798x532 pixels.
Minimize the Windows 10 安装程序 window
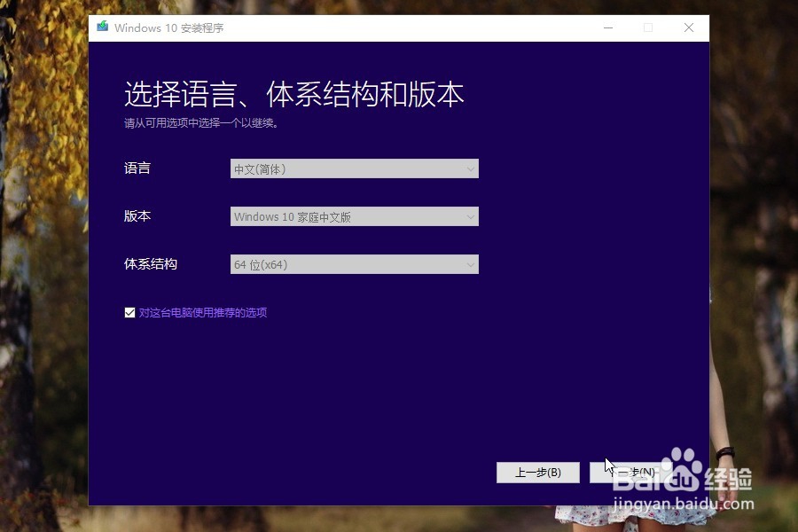(x=608, y=27)
